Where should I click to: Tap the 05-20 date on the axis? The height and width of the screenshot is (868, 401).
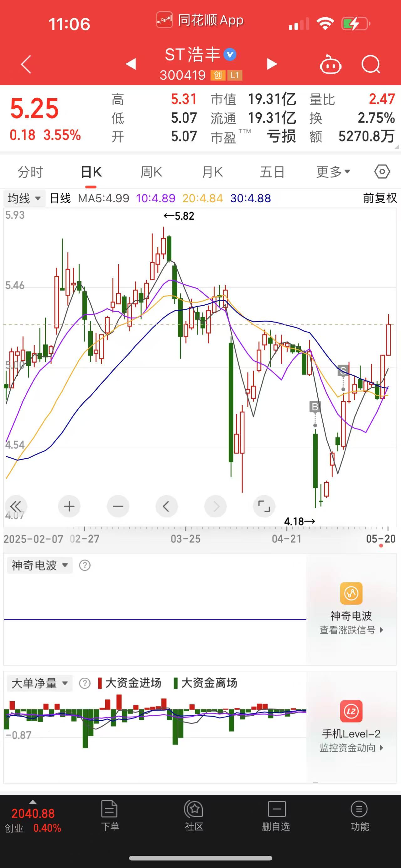pyautogui.click(x=381, y=539)
